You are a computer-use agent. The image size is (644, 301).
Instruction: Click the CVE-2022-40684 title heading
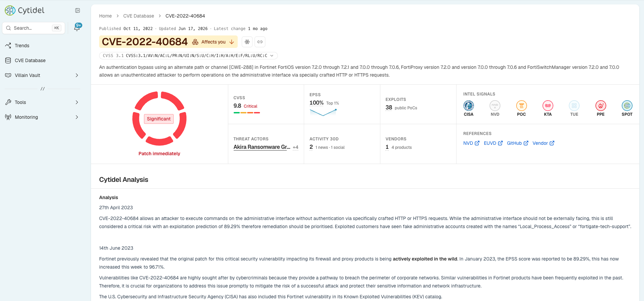145,42
